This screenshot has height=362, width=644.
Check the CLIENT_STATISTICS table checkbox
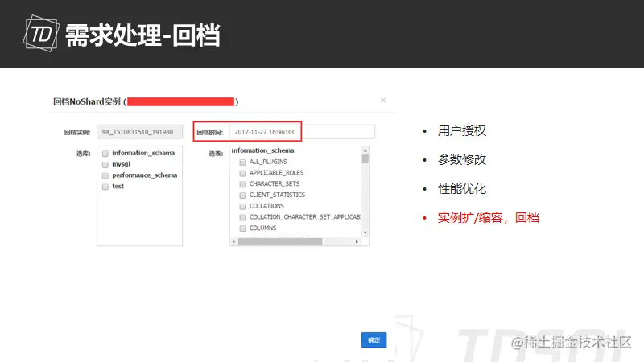[243, 195]
